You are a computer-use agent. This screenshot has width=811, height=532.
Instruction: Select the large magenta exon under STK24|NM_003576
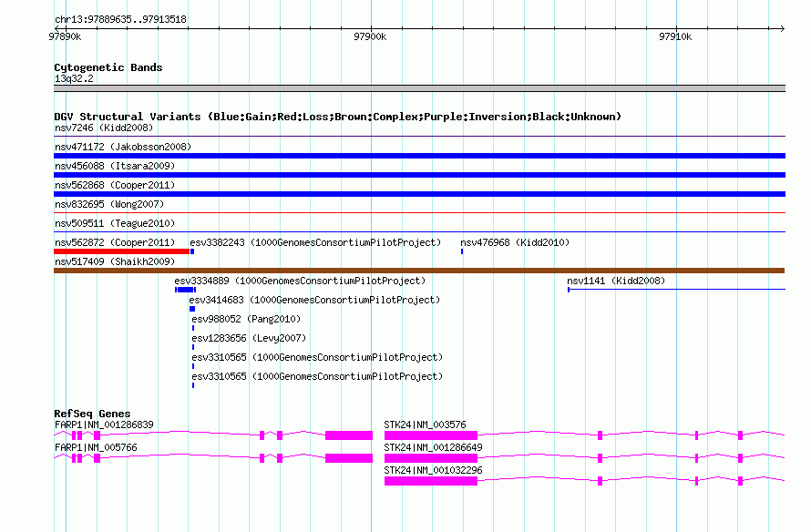click(x=431, y=435)
